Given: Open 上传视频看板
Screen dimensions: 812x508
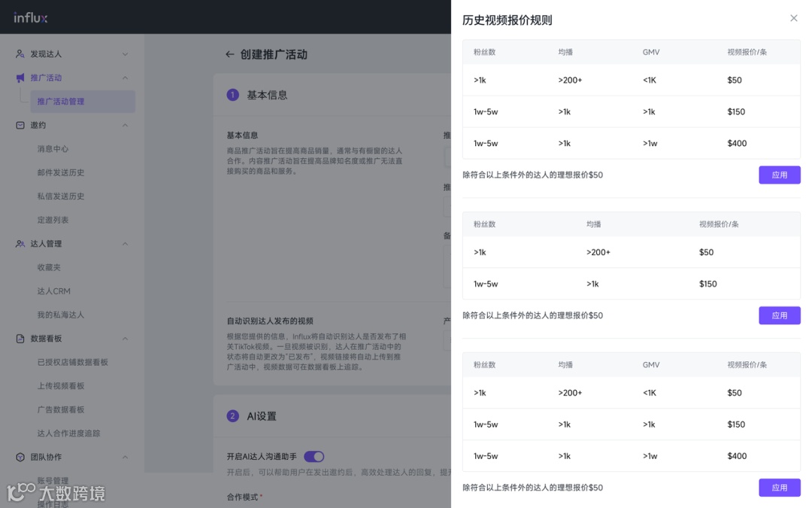Looking at the screenshot, I should [61, 386].
